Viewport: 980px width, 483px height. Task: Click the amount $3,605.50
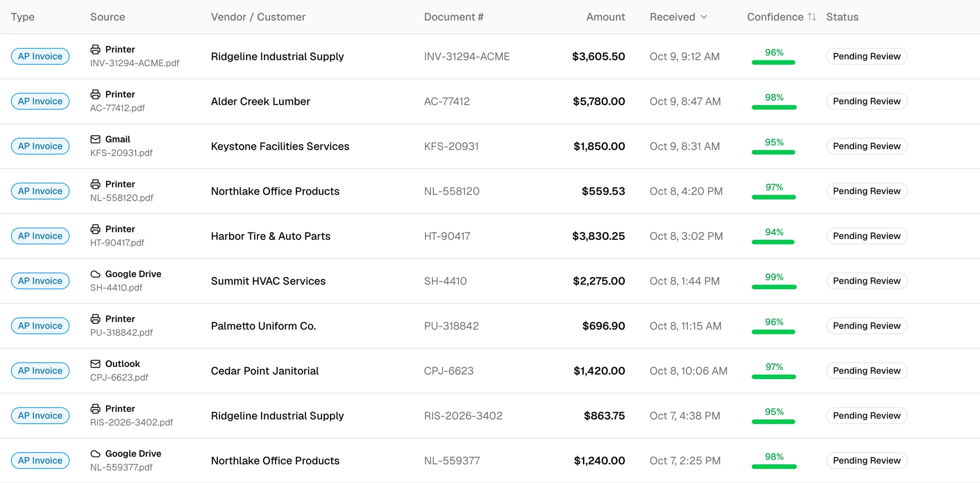click(x=598, y=56)
